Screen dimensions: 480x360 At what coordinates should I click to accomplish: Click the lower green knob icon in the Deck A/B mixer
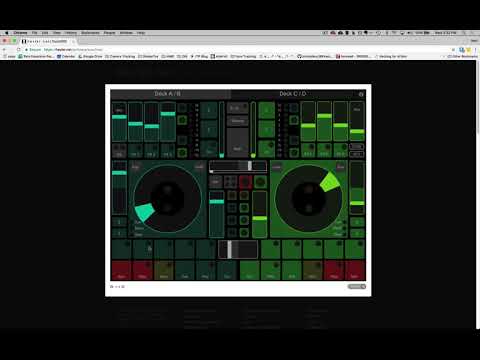click(x=182, y=153)
